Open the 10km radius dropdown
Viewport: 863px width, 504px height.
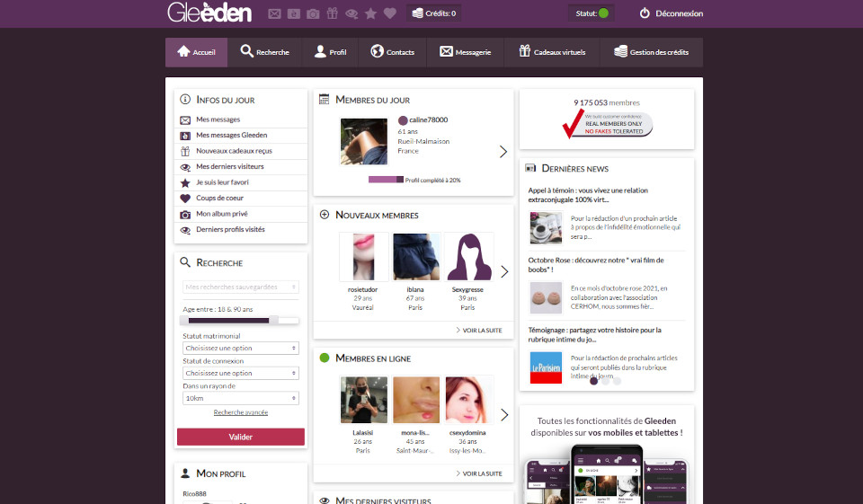[241, 398]
